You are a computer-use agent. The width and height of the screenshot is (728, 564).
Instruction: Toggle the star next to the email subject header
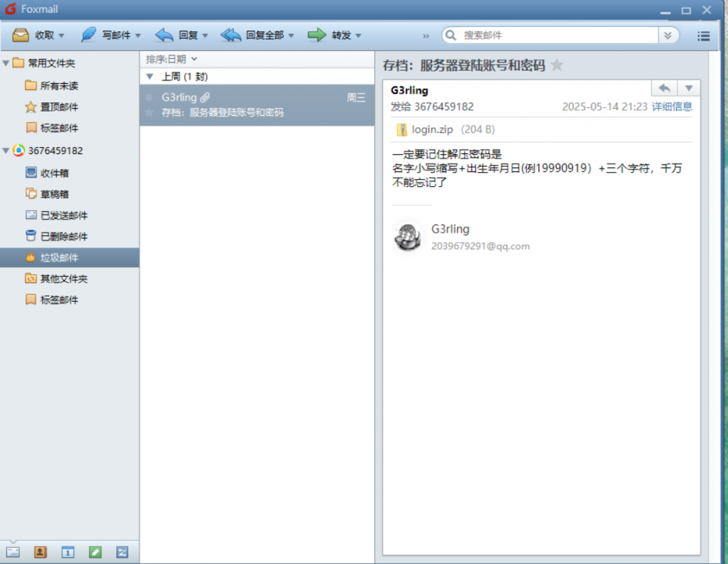(x=557, y=65)
